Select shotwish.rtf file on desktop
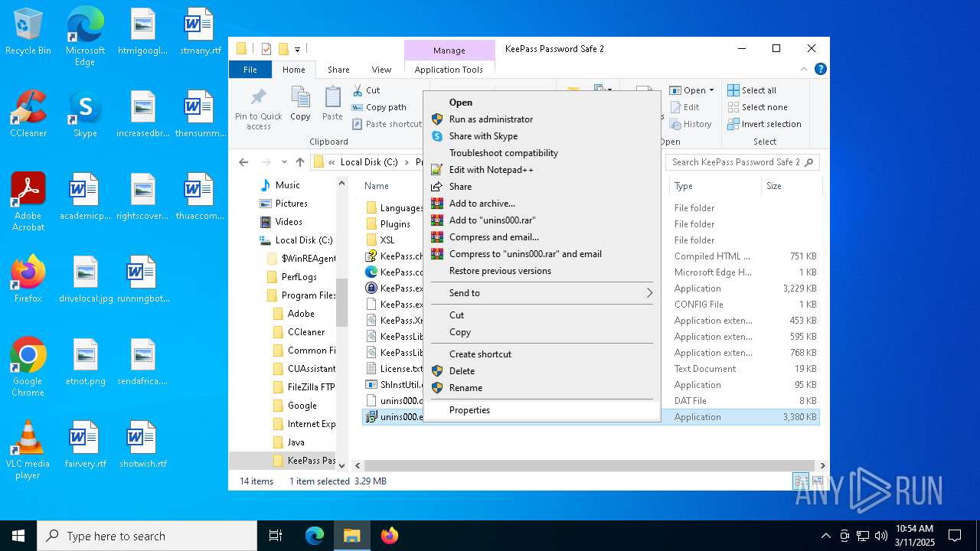 143,445
